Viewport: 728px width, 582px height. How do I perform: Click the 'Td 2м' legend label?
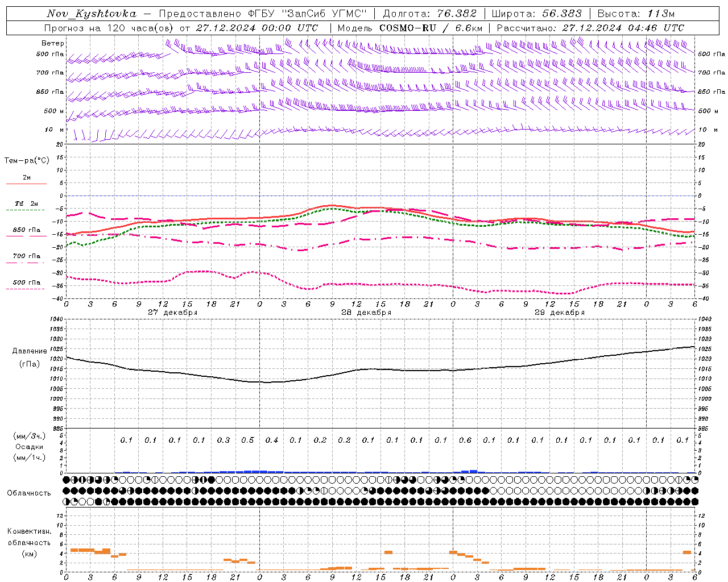(26, 203)
